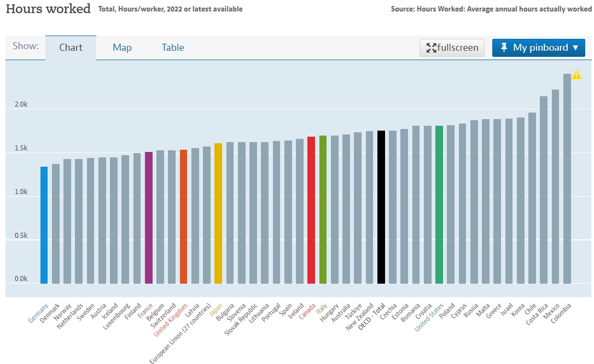Click the pin icon on My pinboard

click(x=504, y=48)
